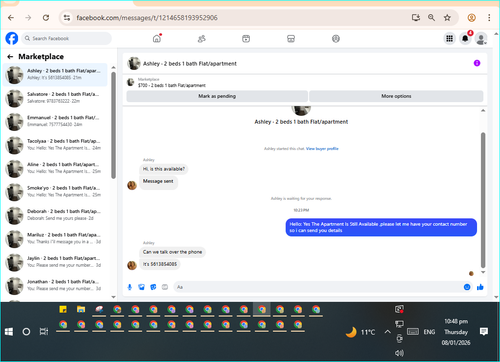This screenshot has height=362, width=500.
Task: Click More options button
Action: coord(396,96)
